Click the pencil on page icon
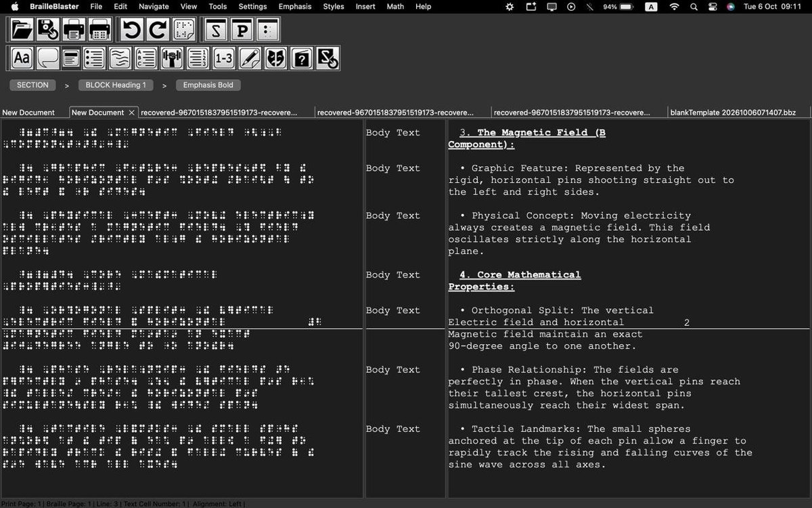 (x=250, y=58)
